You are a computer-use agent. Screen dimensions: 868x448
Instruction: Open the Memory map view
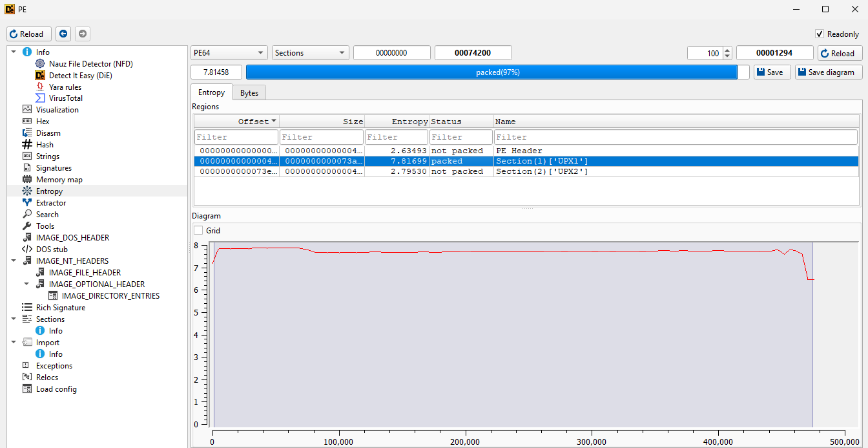59,180
